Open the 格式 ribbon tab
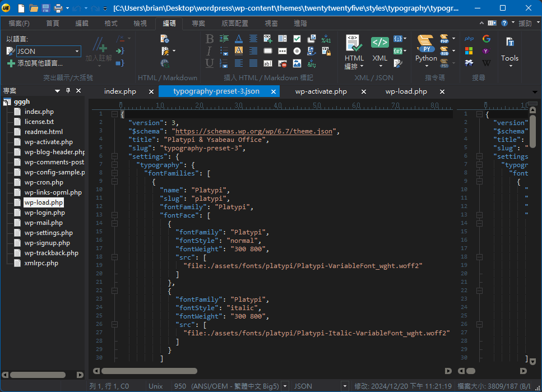 click(111, 23)
